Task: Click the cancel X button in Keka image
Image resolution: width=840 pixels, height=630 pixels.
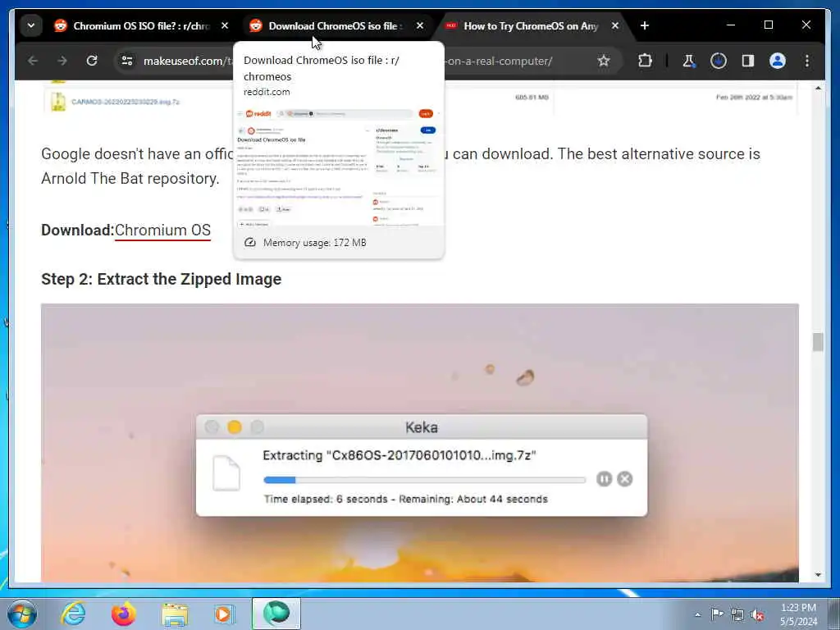Action: click(624, 479)
